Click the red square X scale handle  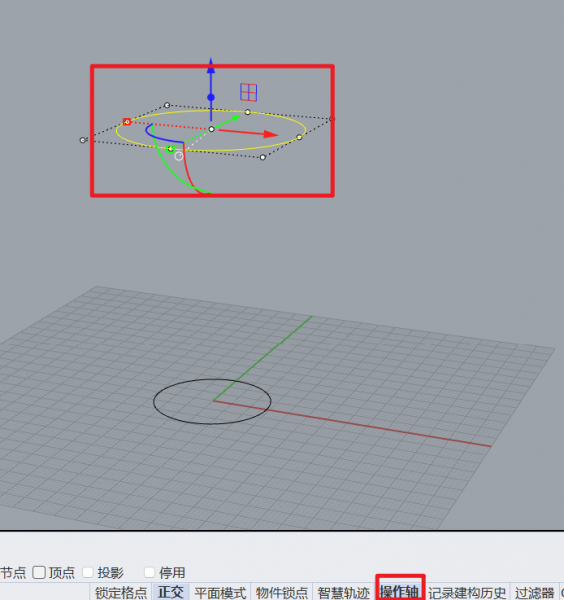point(127,122)
